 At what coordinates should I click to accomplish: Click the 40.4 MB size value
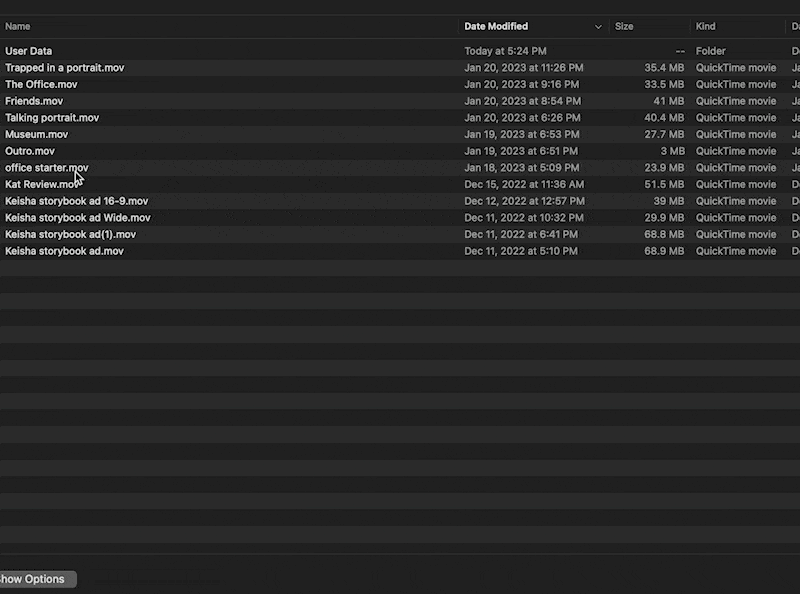tap(664, 118)
